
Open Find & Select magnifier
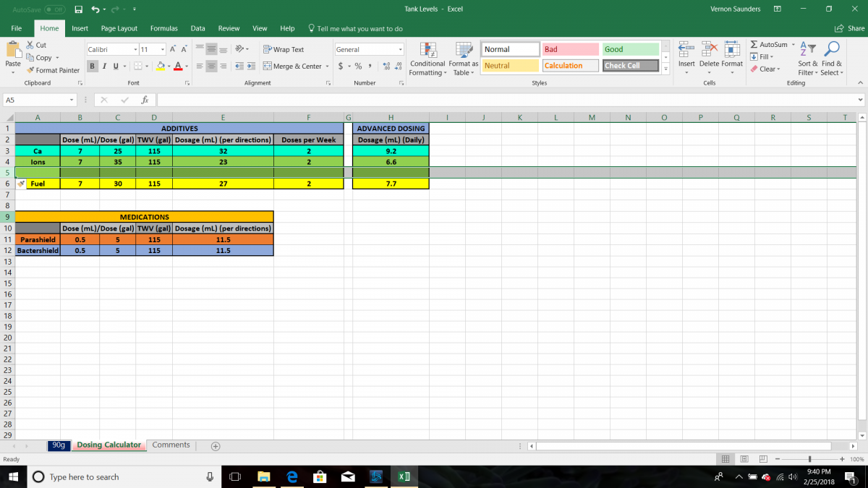point(830,59)
